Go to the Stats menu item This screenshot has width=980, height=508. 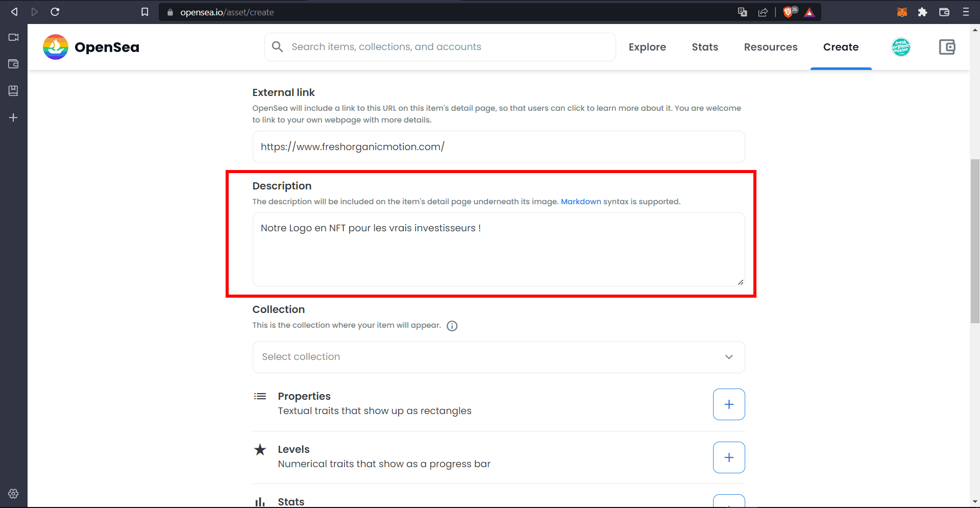tap(705, 47)
